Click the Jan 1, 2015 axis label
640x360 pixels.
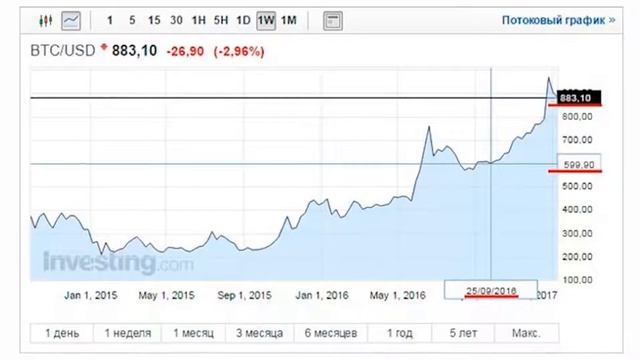91,295
